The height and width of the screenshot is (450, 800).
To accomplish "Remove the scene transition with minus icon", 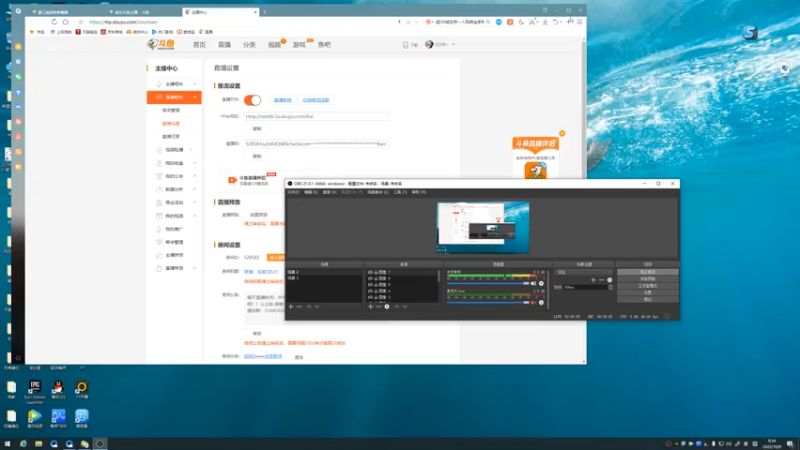I will [x=601, y=280].
